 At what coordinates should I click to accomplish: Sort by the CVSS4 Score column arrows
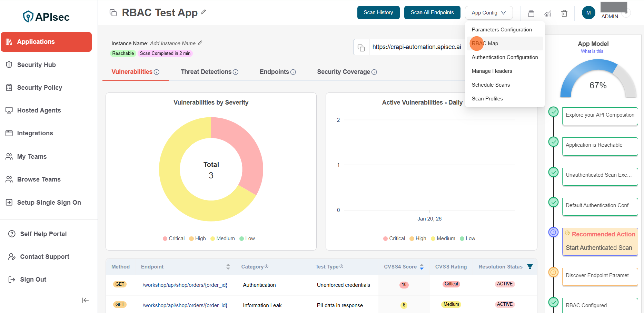422,267
